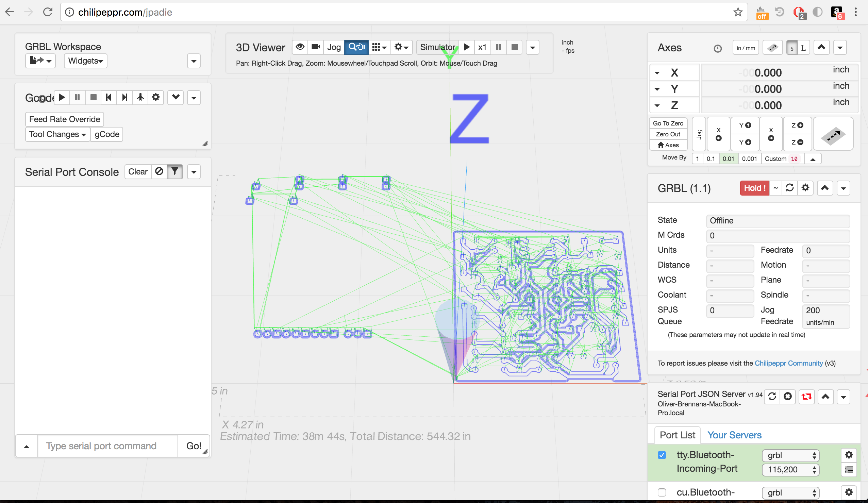Click the camera icon in 3D Viewer
Image resolution: width=868 pixels, height=503 pixels.
315,47
